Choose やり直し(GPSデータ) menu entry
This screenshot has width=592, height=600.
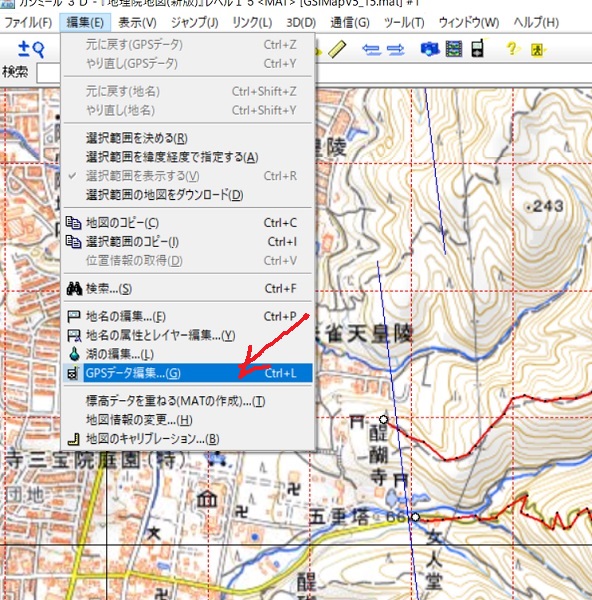(x=188, y=64)
